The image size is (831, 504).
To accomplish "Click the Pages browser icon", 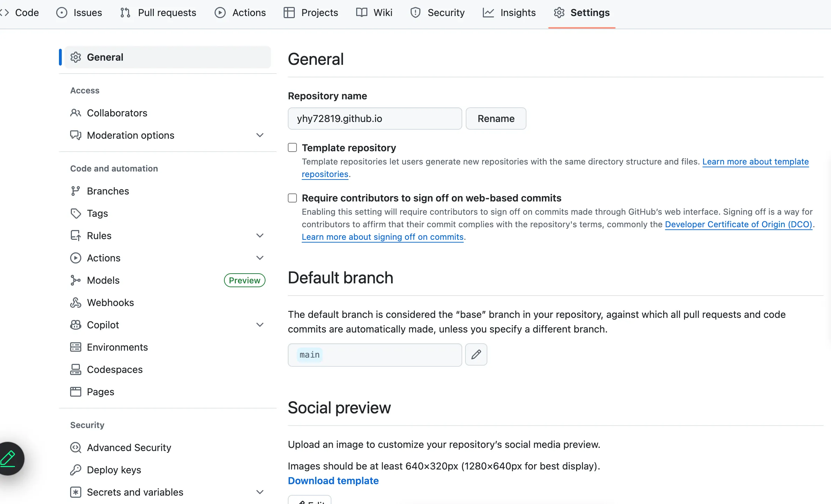I will tap(76, 392).
